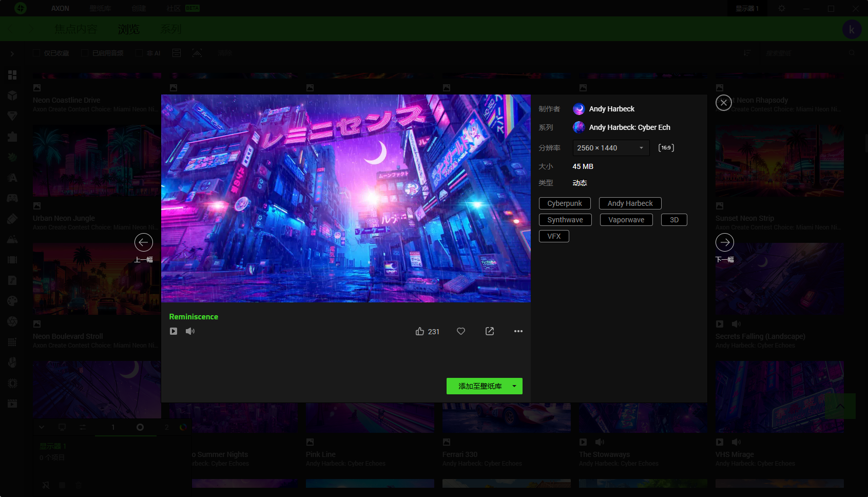Switch to the 浏览 tab
868x497 pixels.
point(128,29)
